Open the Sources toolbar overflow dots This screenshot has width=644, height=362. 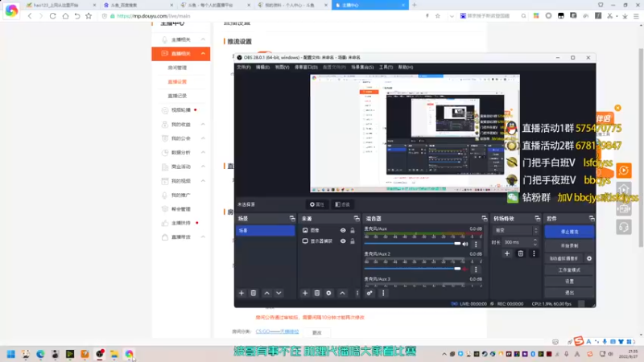pos(357,293)
